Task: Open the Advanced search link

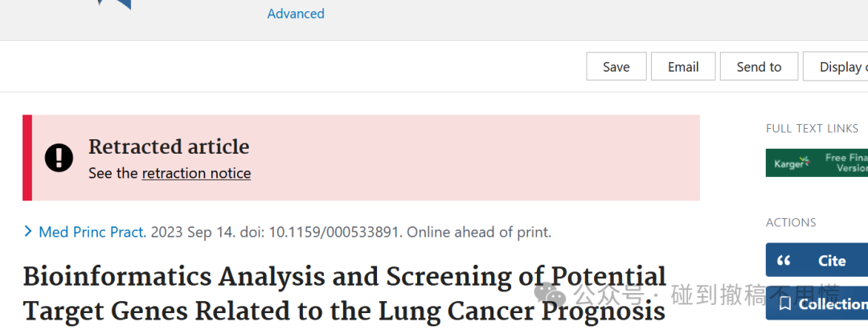Action: [296, 14]
